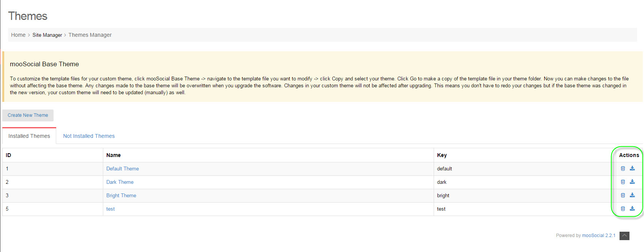Viewport: 644px width, 252px height.
Task: Download the Default Theme
Action: [x=632, y=169]
